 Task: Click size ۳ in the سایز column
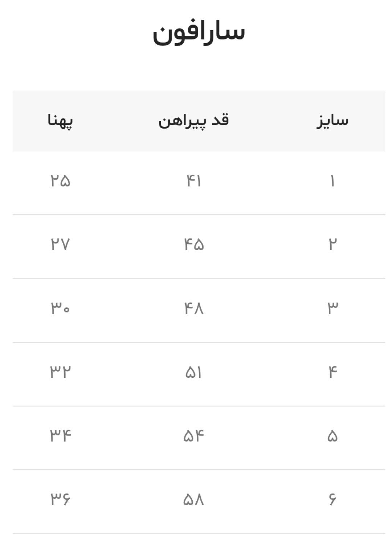332,308
